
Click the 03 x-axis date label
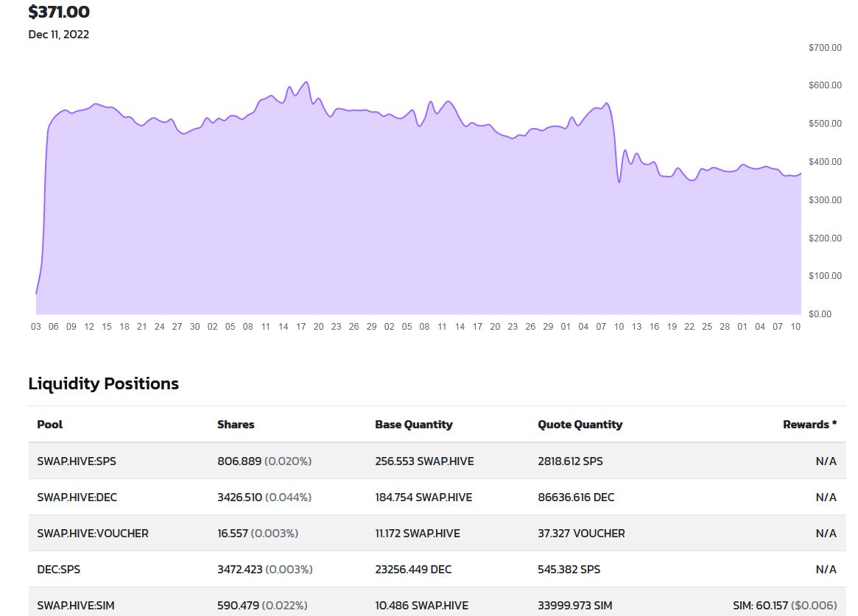click(35, 327)
